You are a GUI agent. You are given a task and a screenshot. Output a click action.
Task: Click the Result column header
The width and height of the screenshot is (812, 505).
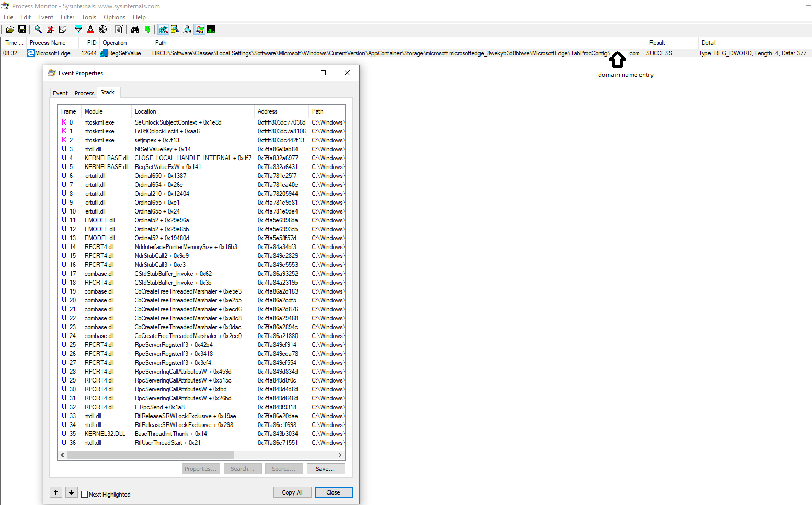[x=671, y=43]
